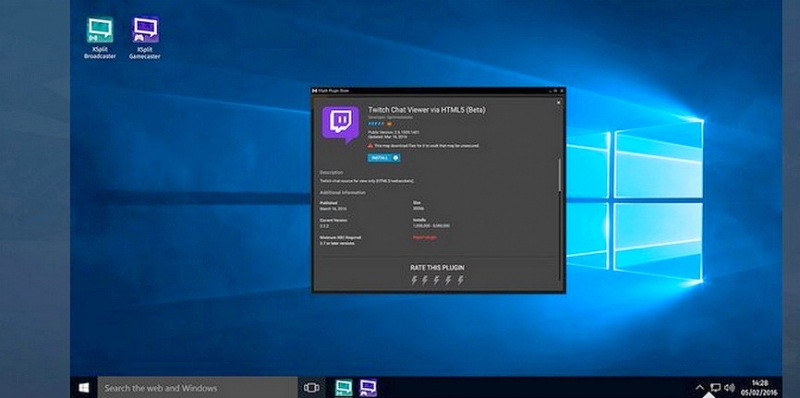The image size is (800, 398).
Task: Open XSplit Broadcaster desktop shortcut
Action: [100, 38]
